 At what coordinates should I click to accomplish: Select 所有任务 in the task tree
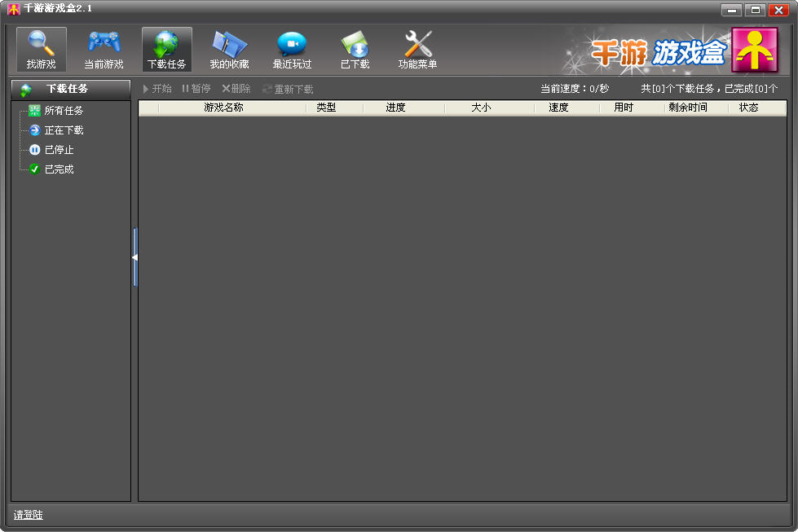click(64, 111)
